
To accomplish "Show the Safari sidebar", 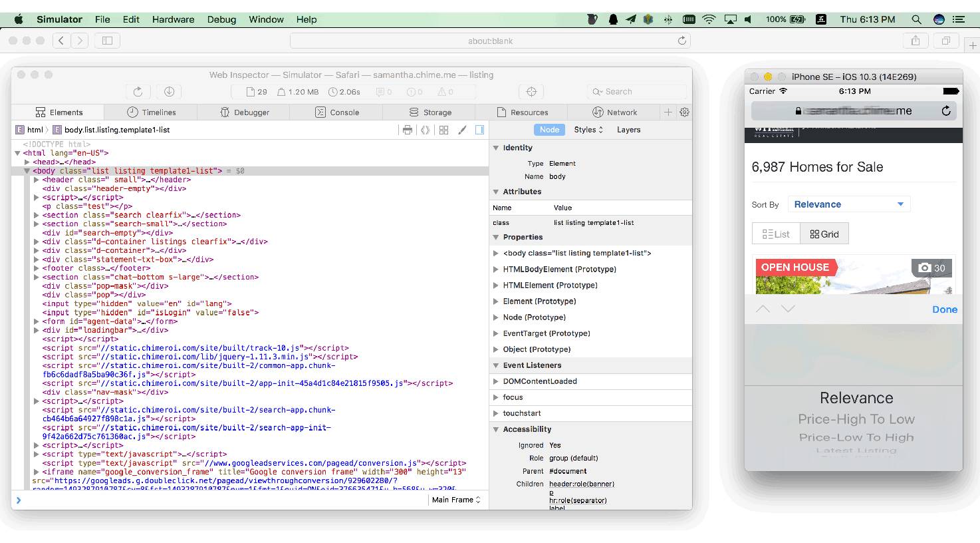I will 107,41.
